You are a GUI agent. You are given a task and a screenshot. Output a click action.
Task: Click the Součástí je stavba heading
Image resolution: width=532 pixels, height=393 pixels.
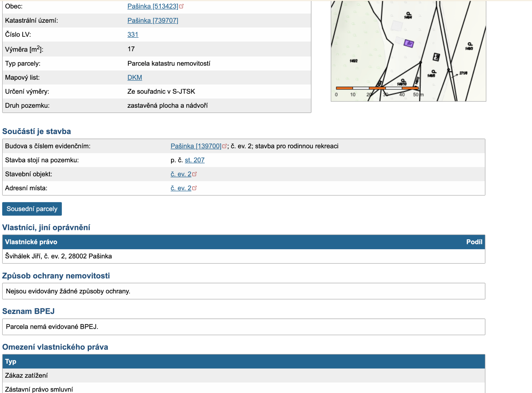[37, 131]
